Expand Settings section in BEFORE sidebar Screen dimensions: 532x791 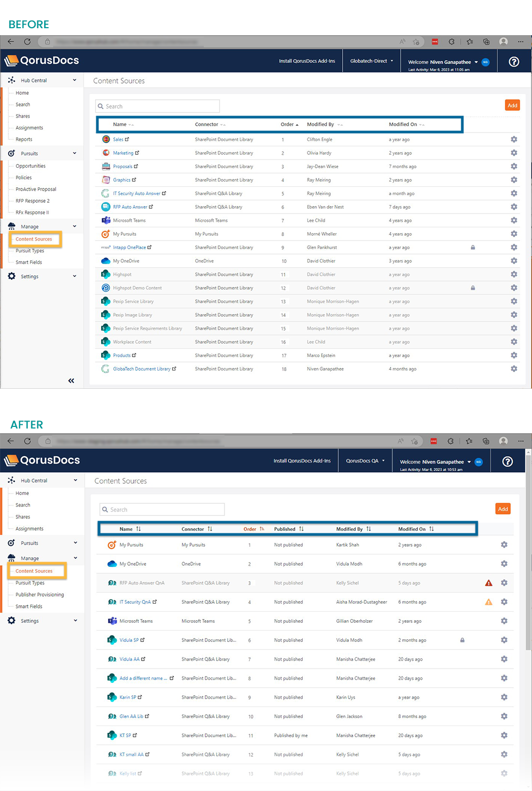(x=74, y=276)
